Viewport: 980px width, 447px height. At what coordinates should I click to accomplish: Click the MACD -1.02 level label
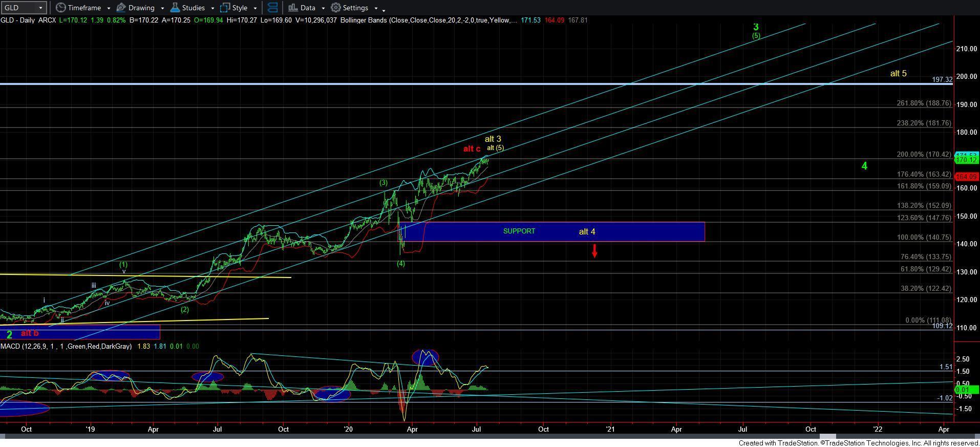[945, 398]
